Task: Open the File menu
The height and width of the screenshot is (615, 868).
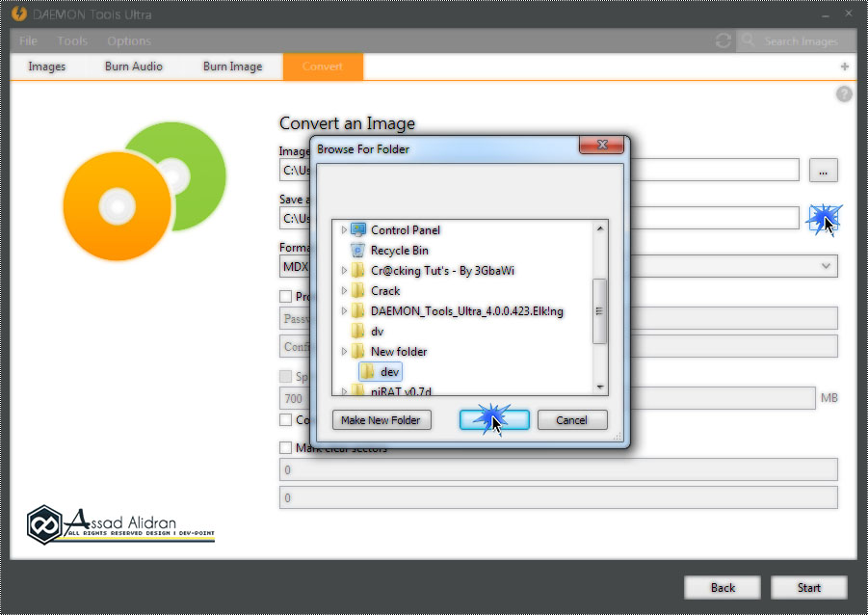Action: pos(28,41)
